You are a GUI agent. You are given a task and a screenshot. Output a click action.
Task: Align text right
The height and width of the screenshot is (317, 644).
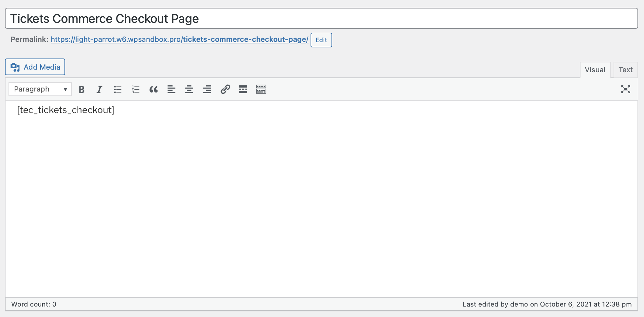(x=207, y=89)
